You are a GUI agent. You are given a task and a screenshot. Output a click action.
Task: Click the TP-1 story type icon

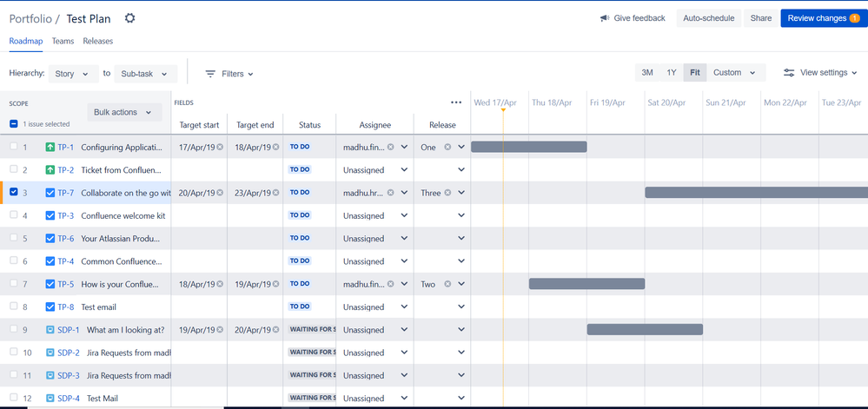pyautogui.click(x=50, y=148)
